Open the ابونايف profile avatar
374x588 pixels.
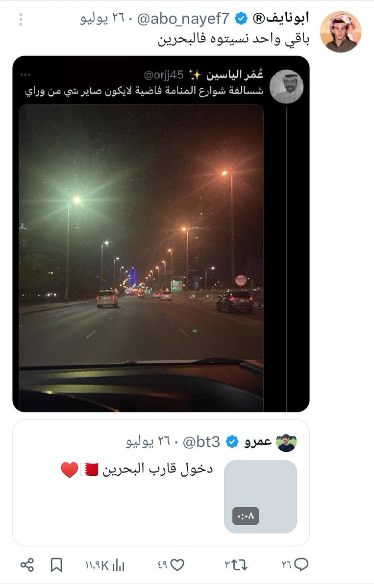(340, 32)
